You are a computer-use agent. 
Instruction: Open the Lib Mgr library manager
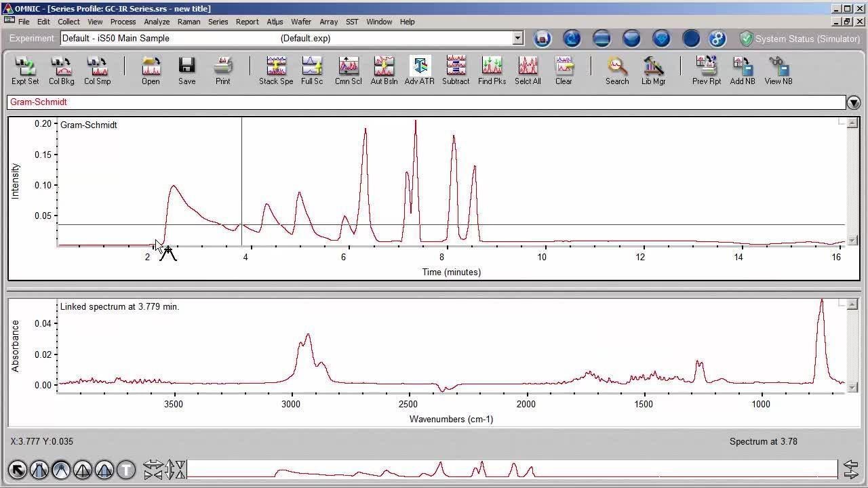[x=653, y=70]
